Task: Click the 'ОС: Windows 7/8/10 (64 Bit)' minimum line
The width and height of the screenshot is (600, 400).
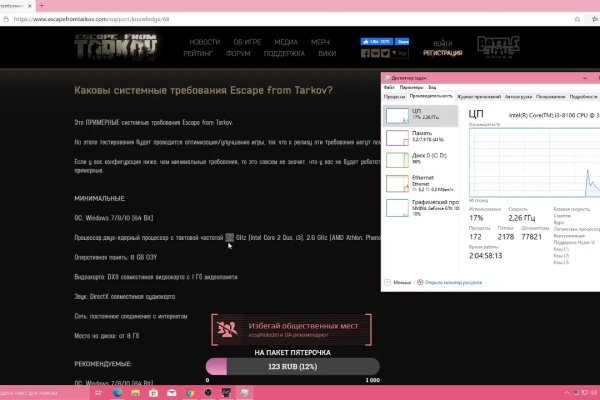Action: click(x=114, y=218)
